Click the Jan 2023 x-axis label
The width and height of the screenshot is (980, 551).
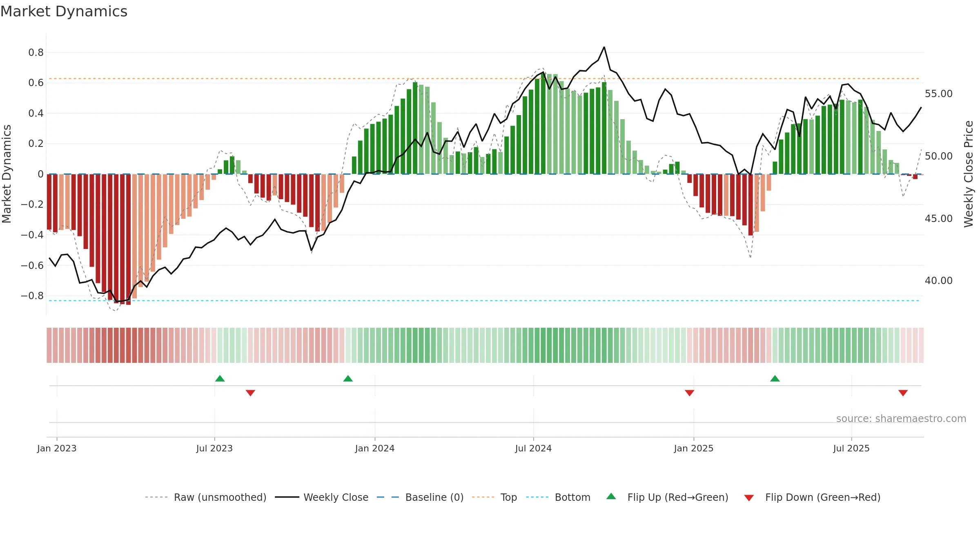(57, 448)
